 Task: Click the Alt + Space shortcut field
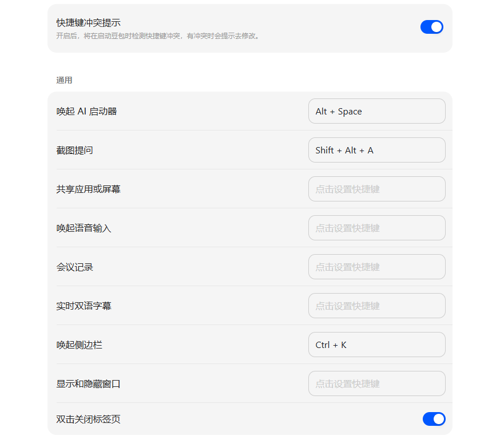[376, 111]
